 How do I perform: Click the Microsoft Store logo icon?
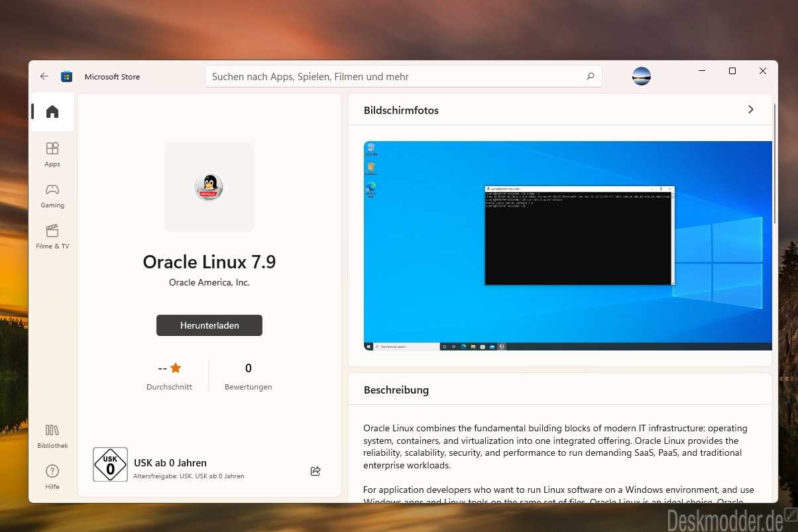tap(66, 76)
